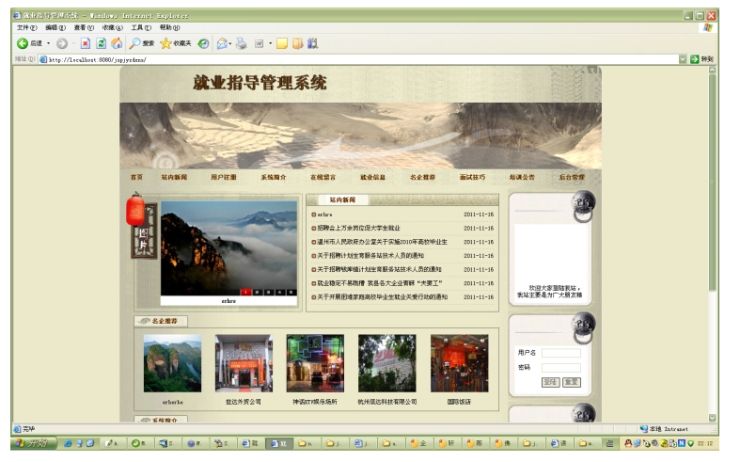Open the KTV娱乐场所 company thumbnail
The image size is (756, 462).
coord(315,364)
